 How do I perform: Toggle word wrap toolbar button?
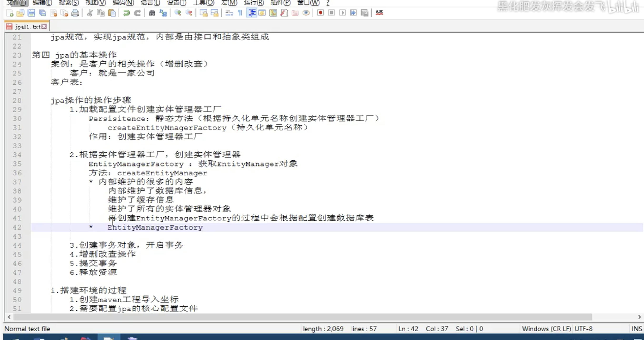[x=229, y=13]
